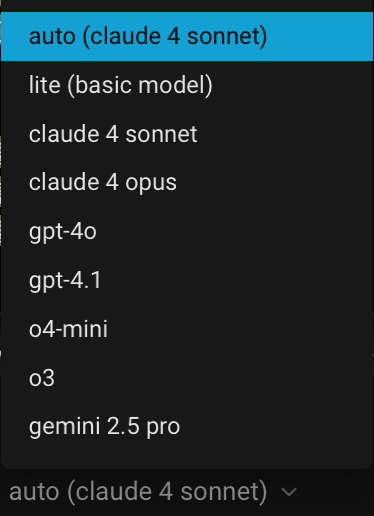Select gpt-4o in the model list
Viewport: 374px width, 516px height.
(x=187, y=231)
